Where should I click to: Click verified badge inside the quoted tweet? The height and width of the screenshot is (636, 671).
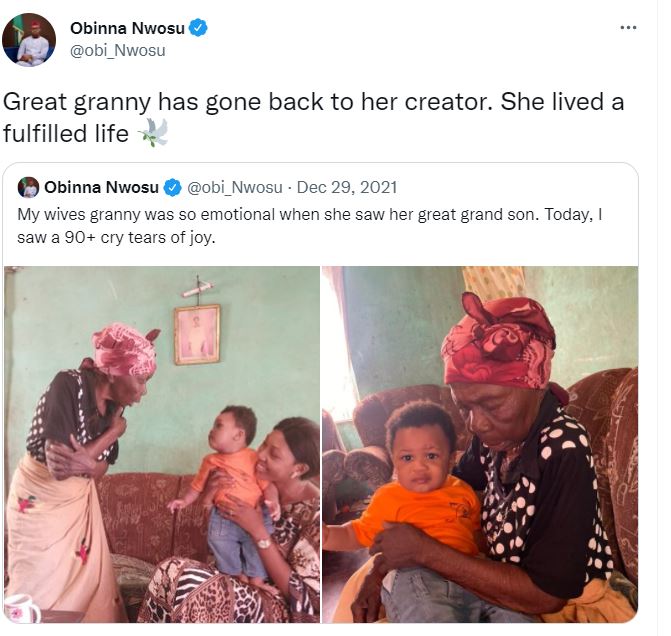tap(172, 187)
